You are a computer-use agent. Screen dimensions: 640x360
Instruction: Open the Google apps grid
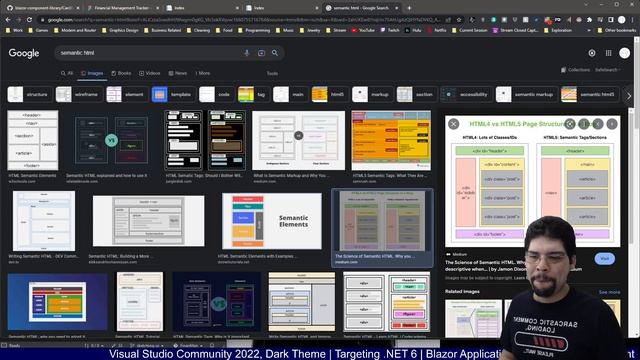[609, 53]
